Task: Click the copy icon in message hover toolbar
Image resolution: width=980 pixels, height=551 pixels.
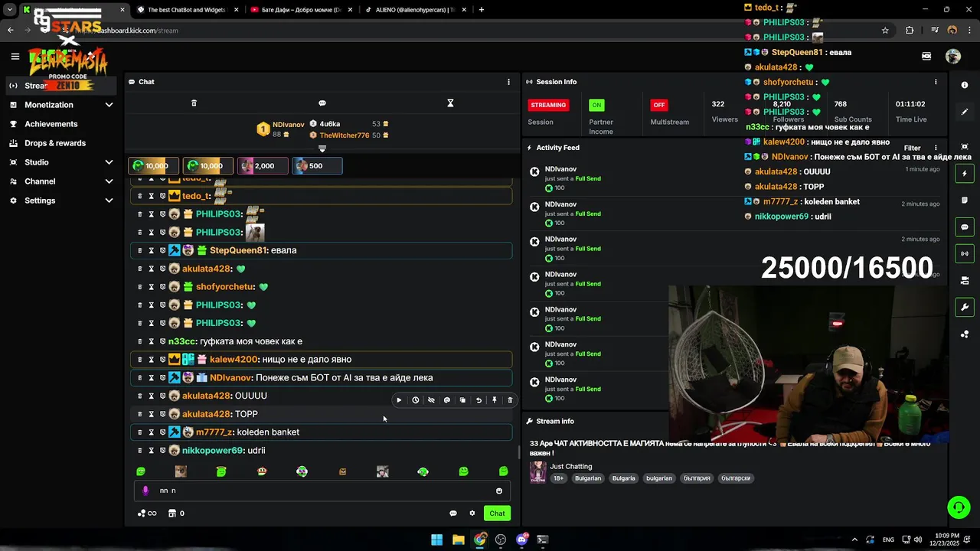Action: 462,400
